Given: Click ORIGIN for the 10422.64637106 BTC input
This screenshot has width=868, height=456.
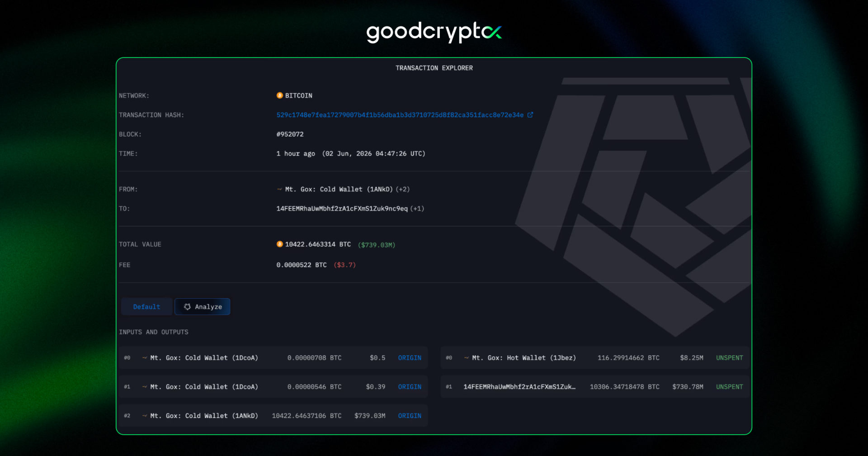Looking at the screenshot, I should point(410,416).
